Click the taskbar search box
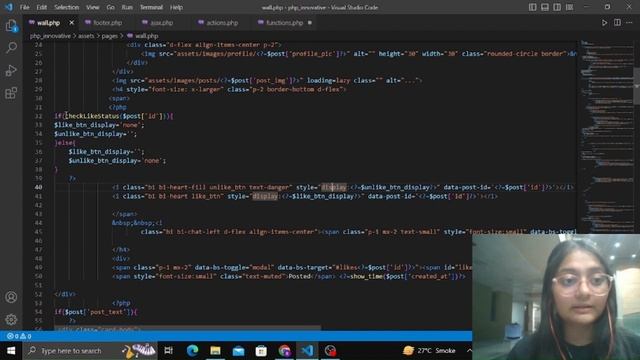The width and height of the screenshot is (640, 360). [90, 351]
